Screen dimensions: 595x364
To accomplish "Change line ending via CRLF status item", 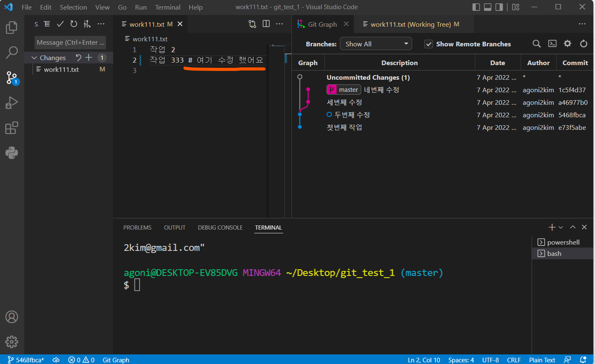I will click(514, 360).
